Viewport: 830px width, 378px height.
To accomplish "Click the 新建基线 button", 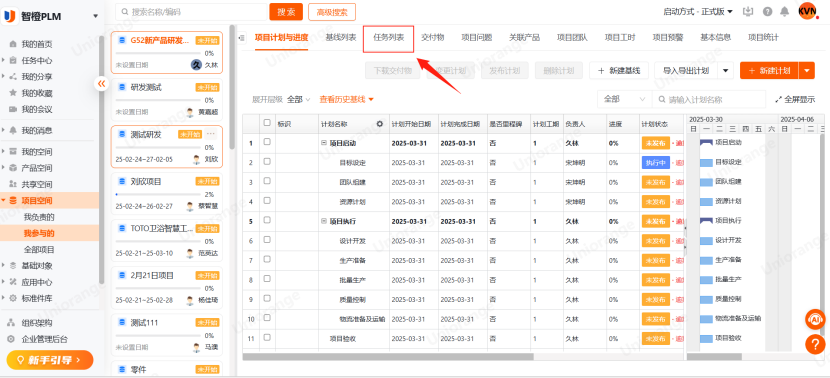I will point(619,70).
